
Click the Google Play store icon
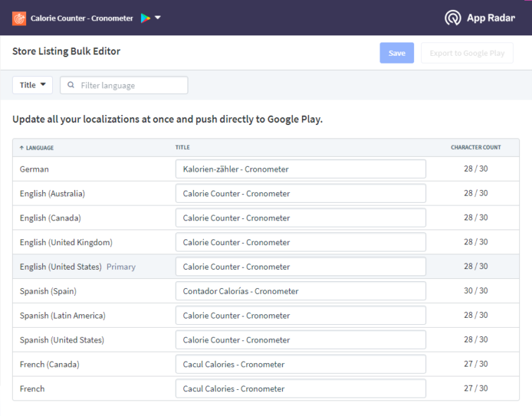pos(145,18)
